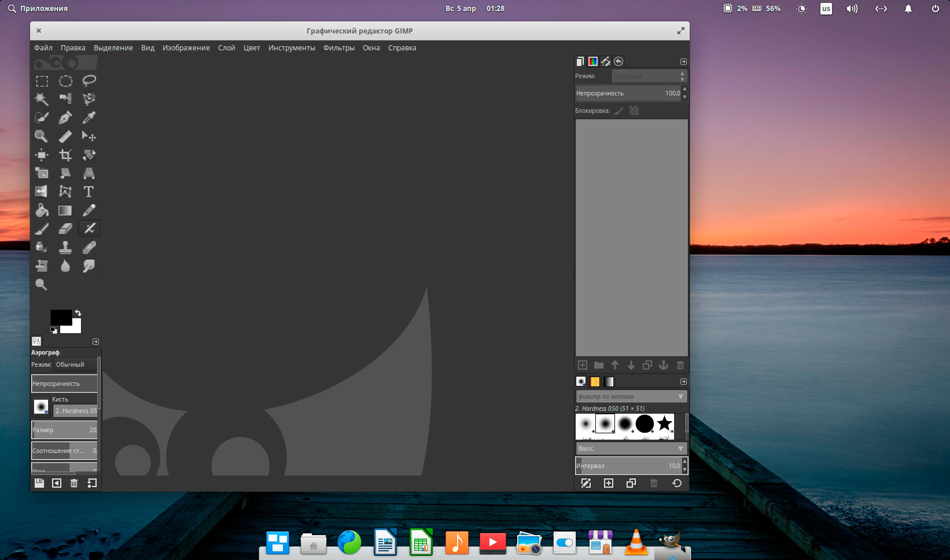Viewport: 950px width, 560px height.
Task: Click the refresh brushes icon
Action: (x=676, y=483)
